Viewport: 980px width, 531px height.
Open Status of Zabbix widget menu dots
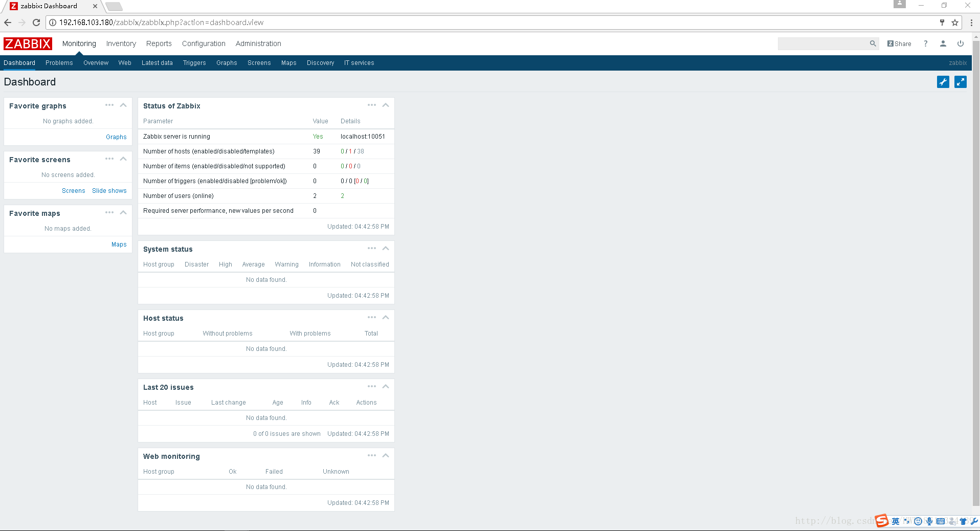[372, 105]
